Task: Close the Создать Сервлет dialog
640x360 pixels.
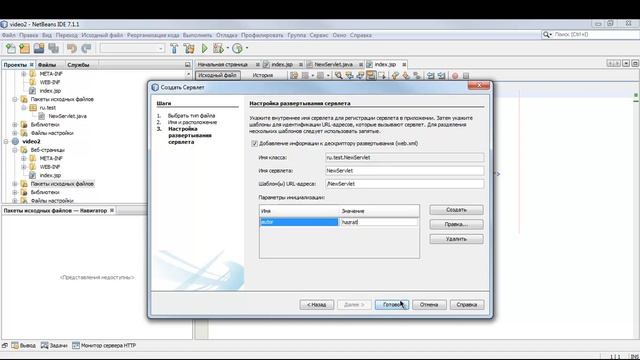Action: (479, 85)
